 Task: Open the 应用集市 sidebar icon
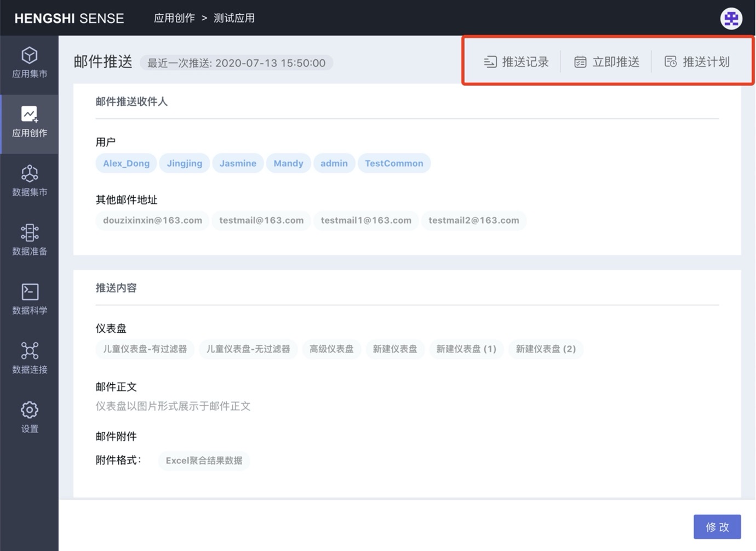[30, 55]
